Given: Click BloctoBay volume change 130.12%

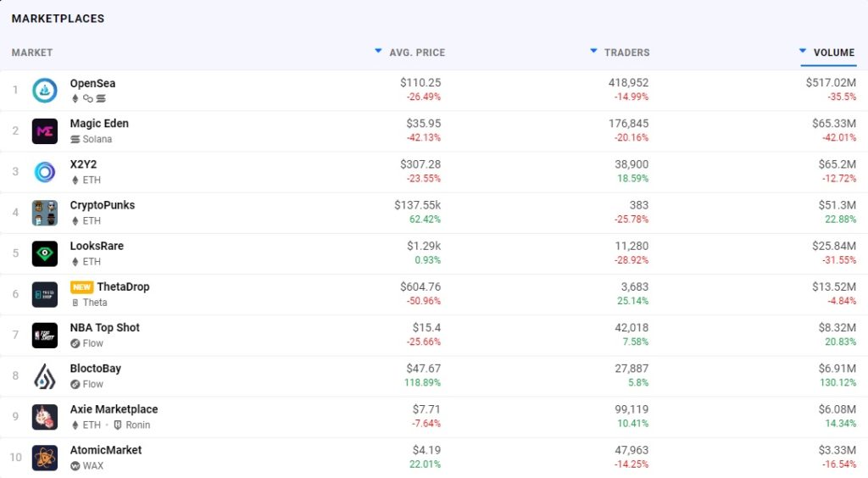Looking at the screenshot, I should (838, 383).
